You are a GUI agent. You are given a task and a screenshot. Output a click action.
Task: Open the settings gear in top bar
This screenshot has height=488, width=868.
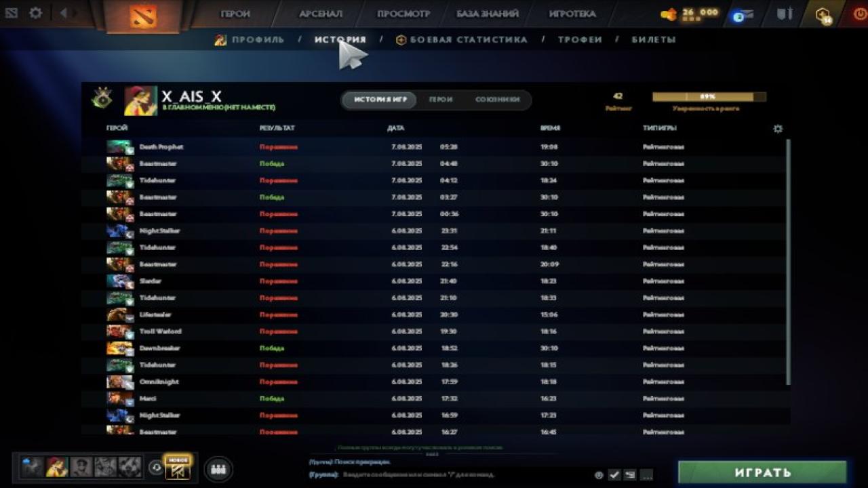[x=36, y=13]
